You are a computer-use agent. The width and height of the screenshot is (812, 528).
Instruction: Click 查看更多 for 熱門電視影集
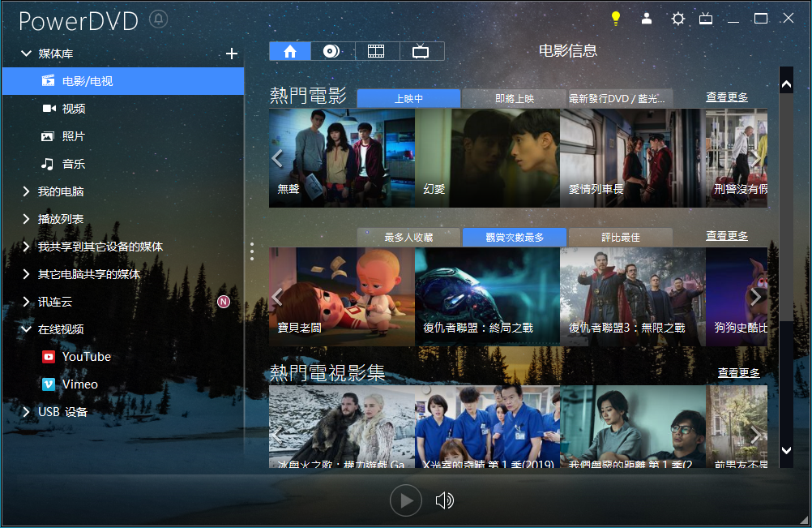(738, 372)
